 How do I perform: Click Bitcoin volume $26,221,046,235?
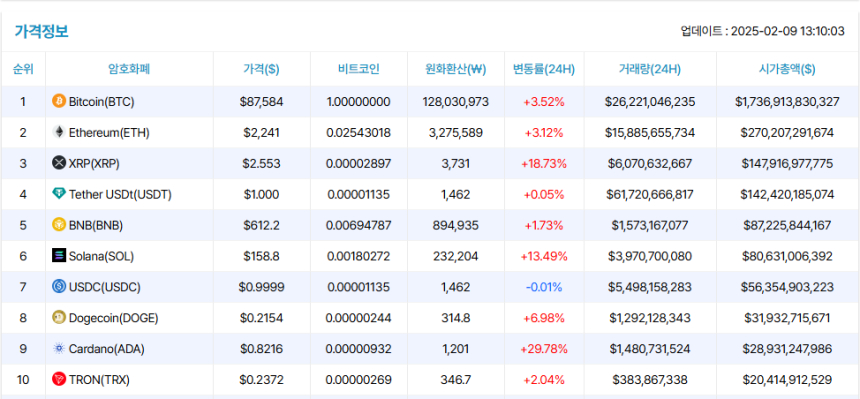[x=650, y=102]
